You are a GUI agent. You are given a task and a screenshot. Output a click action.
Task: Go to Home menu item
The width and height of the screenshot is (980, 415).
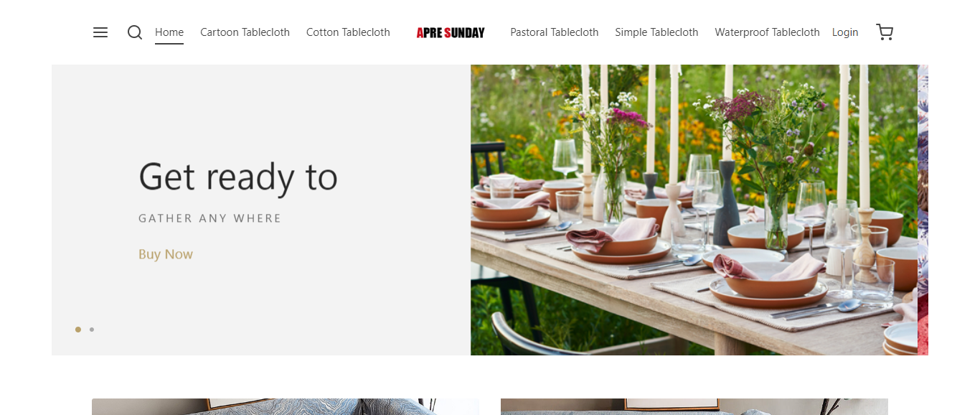click(169, 32)
